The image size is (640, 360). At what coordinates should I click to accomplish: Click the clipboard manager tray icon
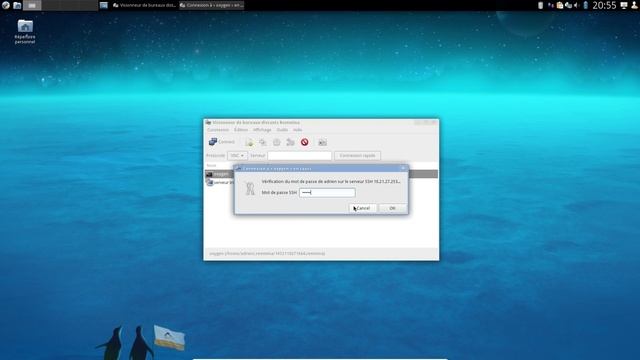point(560,5)
